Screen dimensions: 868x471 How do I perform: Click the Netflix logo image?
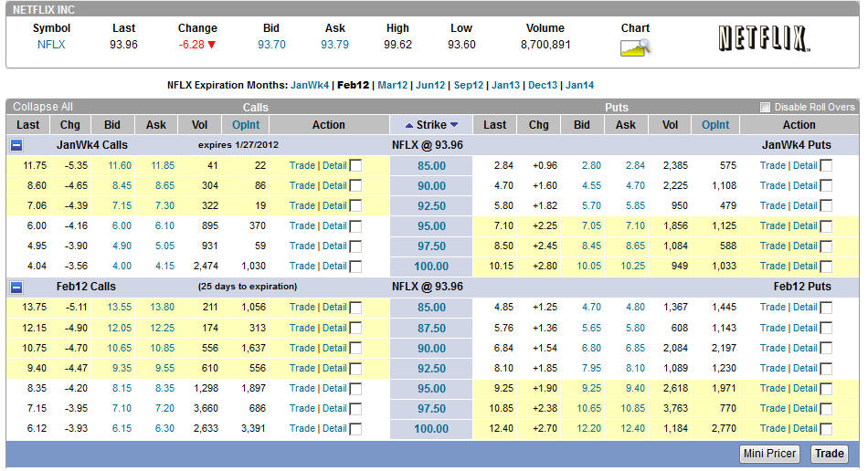762,38
